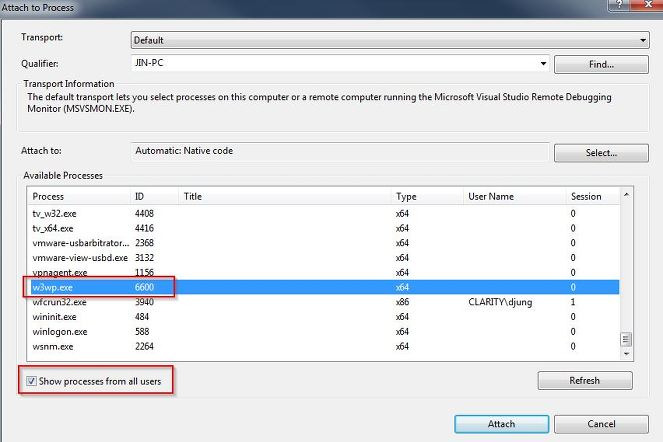The width and height of the screenshot is (663, 442).
Task: Open the Transport dropdown showing Default
Action: tap(390, 40)
